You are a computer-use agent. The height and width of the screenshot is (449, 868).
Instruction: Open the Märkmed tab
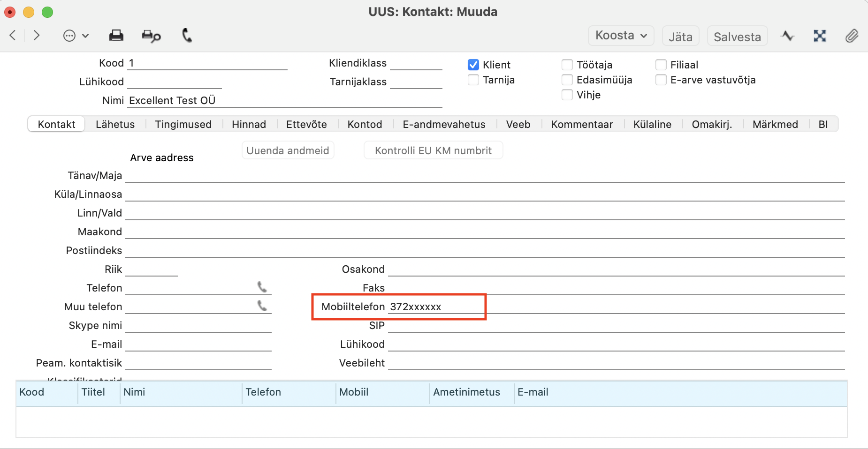point(775,124)
